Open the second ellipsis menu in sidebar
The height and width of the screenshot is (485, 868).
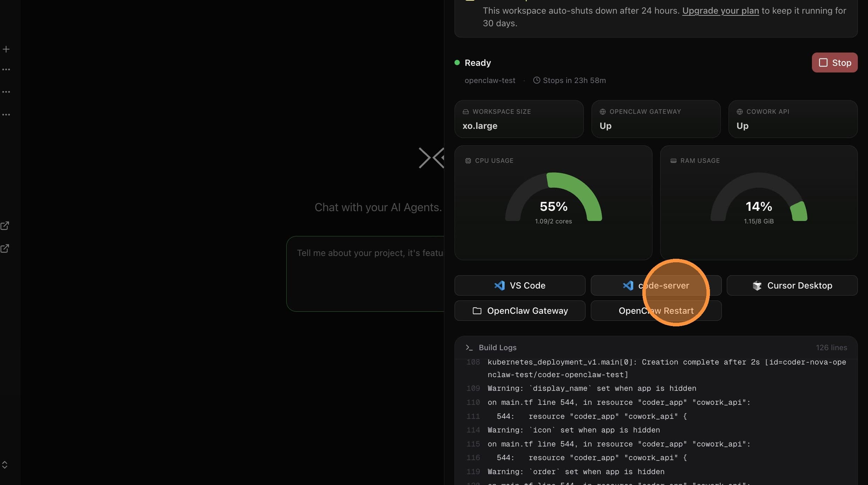click(6, 92)
